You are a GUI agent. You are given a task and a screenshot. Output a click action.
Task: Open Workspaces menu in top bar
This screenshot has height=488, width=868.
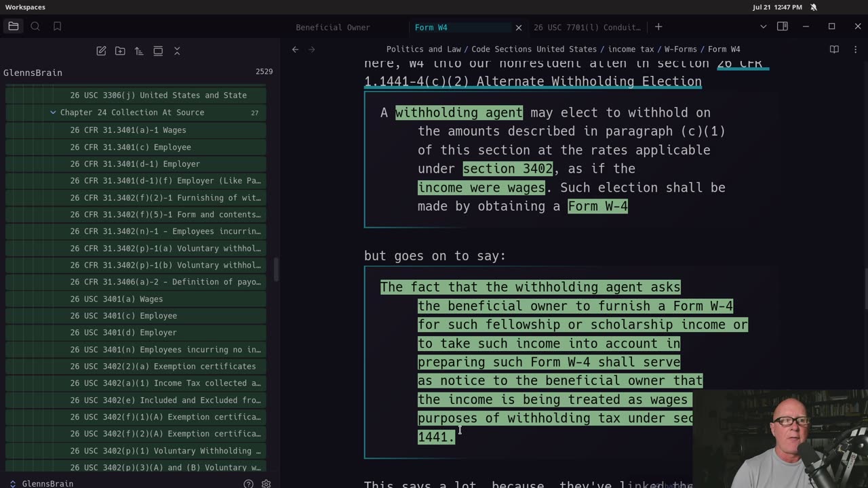[x=25, y=7]
